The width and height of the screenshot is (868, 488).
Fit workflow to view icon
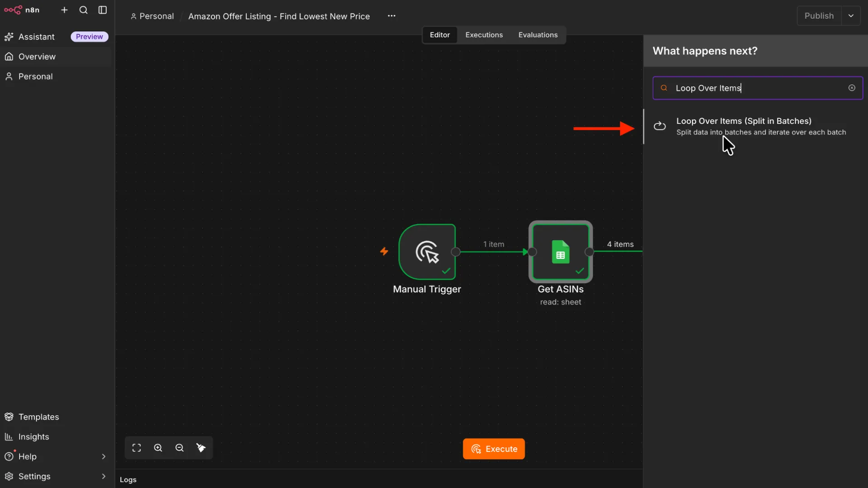point(137,448)
